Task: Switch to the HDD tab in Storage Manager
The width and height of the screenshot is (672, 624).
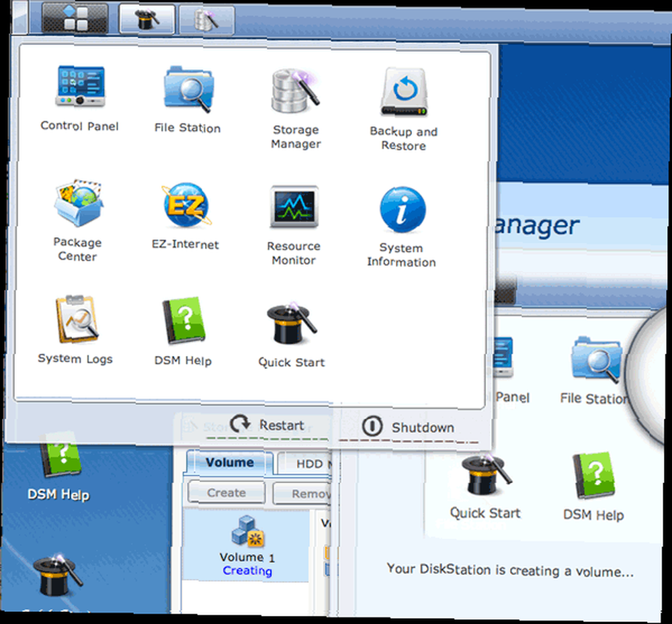Action: tap(305, 464)
